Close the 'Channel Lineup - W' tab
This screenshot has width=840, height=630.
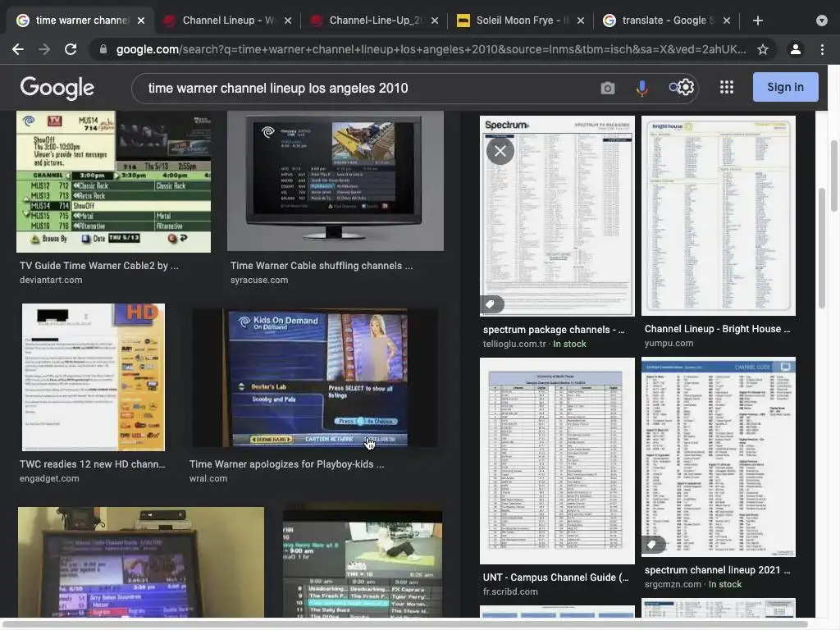pos(288,21)
